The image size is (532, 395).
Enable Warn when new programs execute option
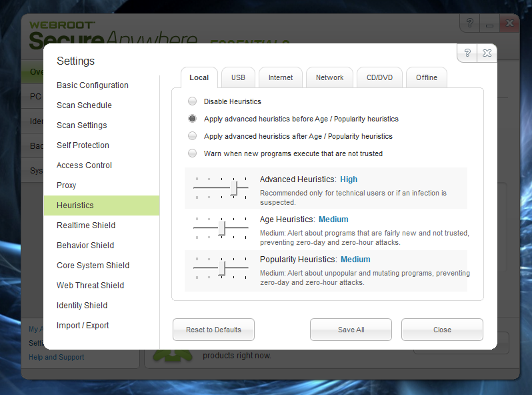coord(193,153)
